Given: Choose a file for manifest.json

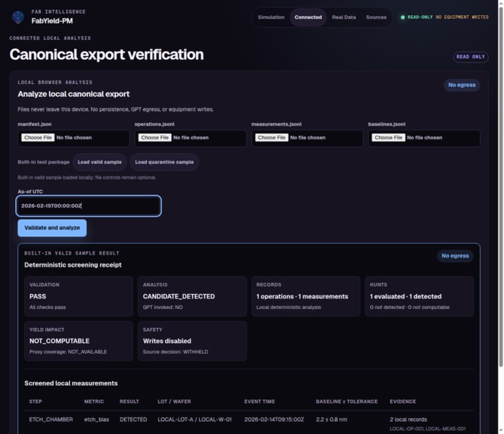Looking at the screenshot, I should click(38, 138).
